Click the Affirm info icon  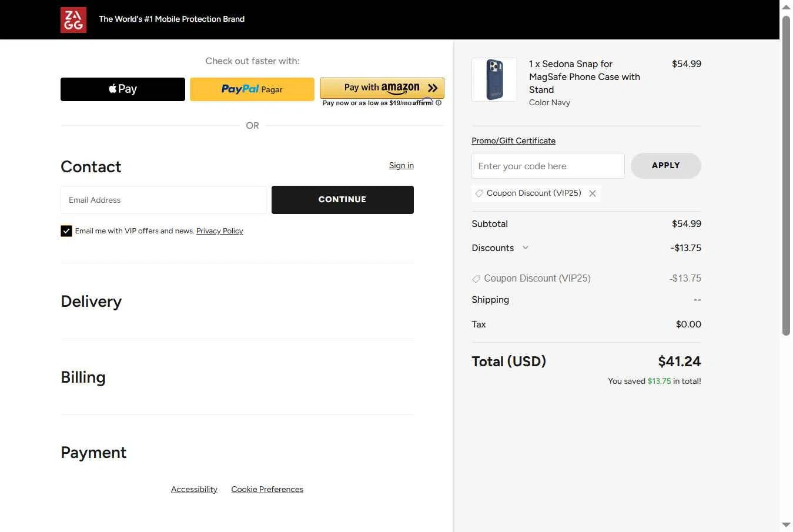tap(439, 103)
